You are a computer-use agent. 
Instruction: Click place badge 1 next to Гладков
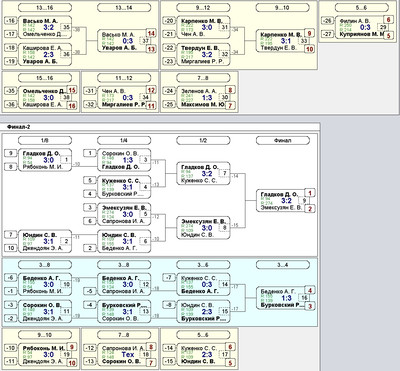310,193
